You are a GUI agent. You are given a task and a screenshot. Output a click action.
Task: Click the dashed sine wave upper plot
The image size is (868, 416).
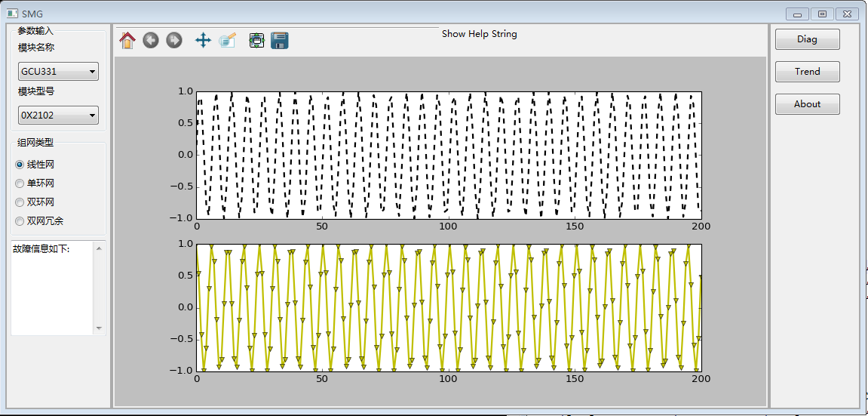click(449, 155)
